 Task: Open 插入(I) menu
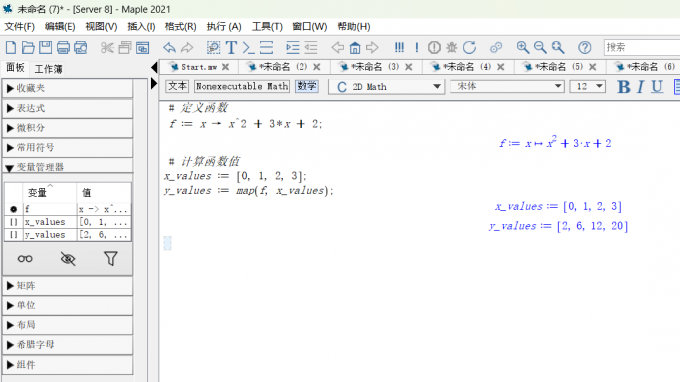click(x=141, y=27)
